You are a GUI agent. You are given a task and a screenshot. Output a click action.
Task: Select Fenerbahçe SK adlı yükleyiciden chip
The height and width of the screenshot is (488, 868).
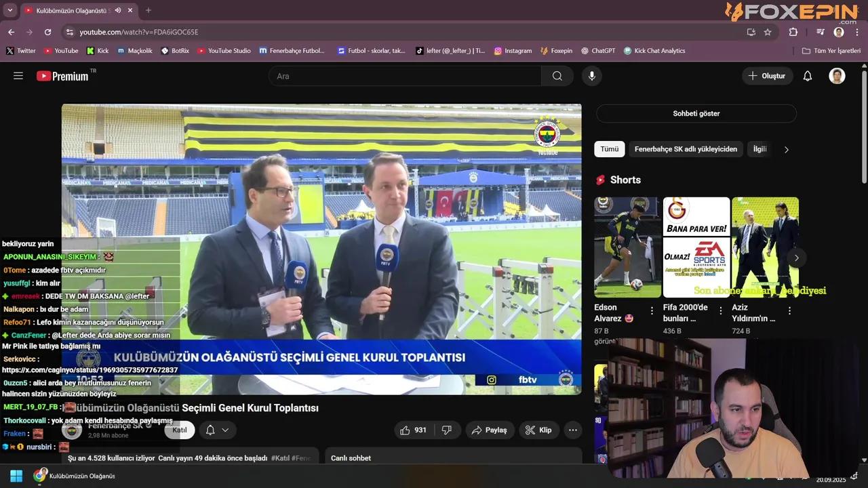686,149
